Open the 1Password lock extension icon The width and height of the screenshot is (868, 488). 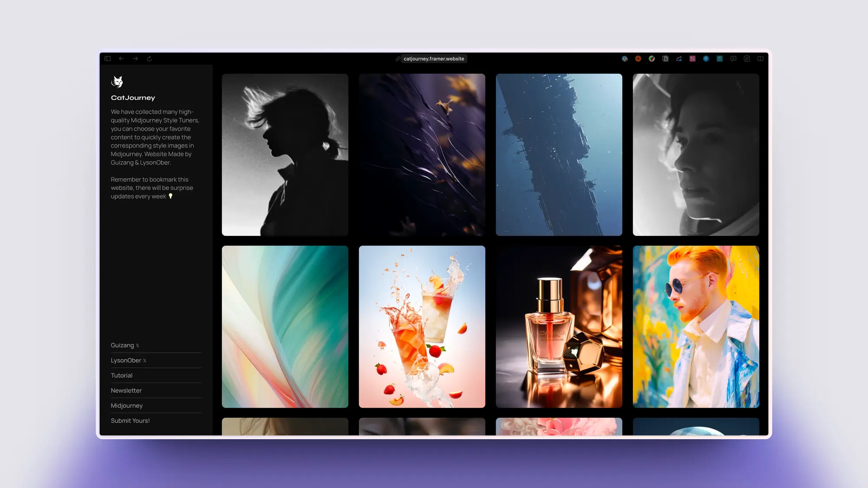(625, 59)
